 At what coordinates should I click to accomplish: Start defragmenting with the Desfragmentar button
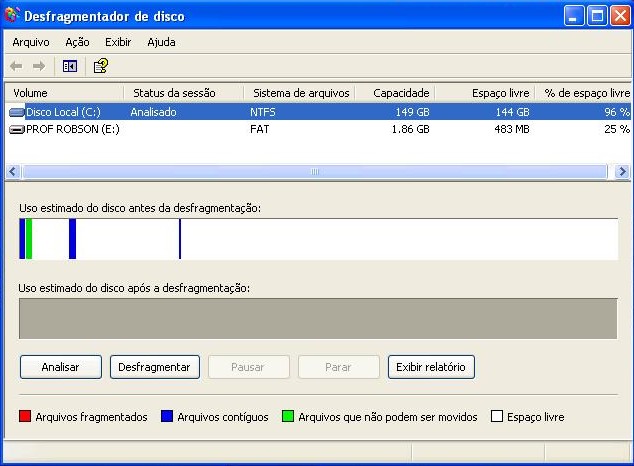tap(154, 367)
